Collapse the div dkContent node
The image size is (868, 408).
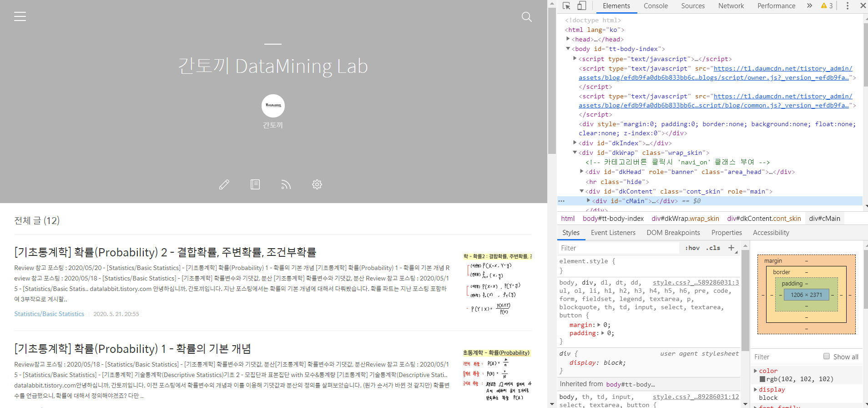pyautogui.click(x=582, y=191)
